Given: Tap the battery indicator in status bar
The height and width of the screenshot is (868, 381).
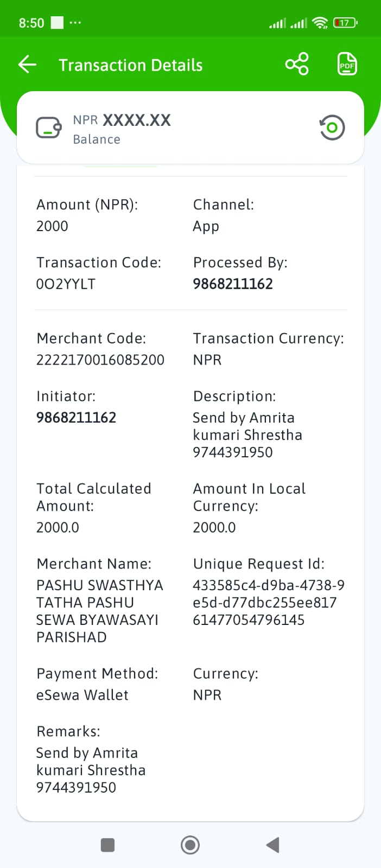Looking at the screenshot, I should tap(345, 23).
